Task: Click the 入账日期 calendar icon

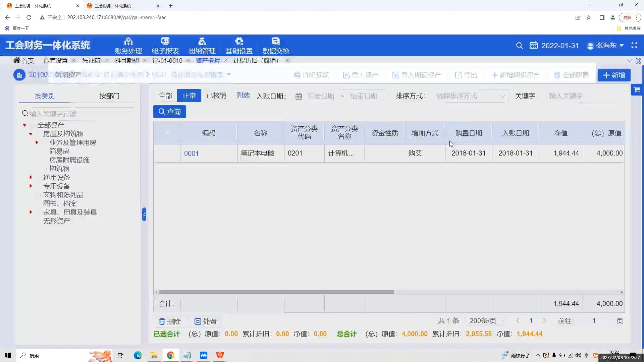Action: 299,97
